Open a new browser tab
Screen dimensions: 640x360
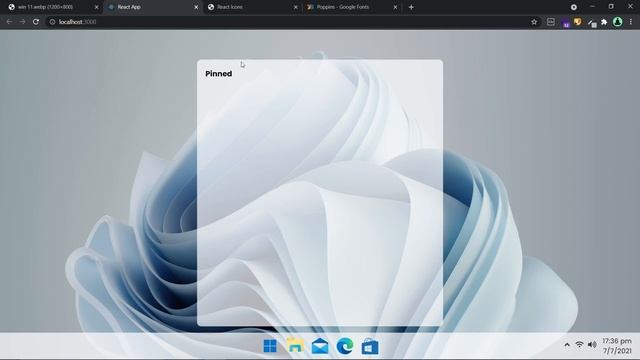click(411, 7)
